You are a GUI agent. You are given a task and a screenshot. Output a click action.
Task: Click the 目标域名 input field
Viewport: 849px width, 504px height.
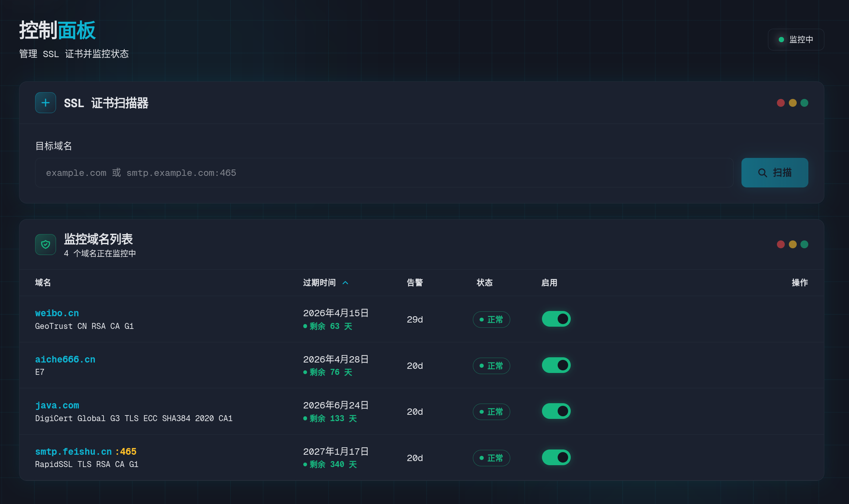click(x=384, y=172)
